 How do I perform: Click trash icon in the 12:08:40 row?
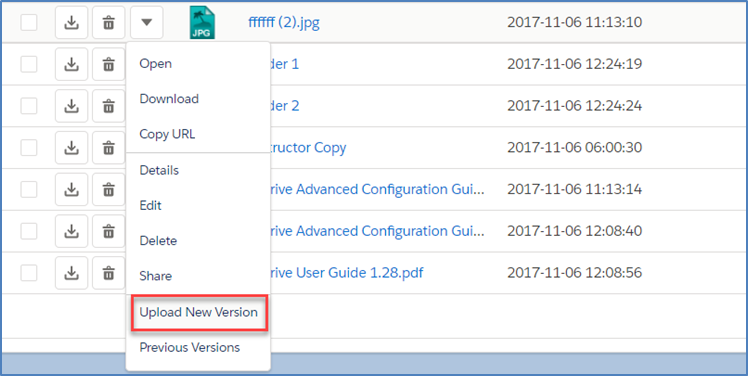(109, 231)
